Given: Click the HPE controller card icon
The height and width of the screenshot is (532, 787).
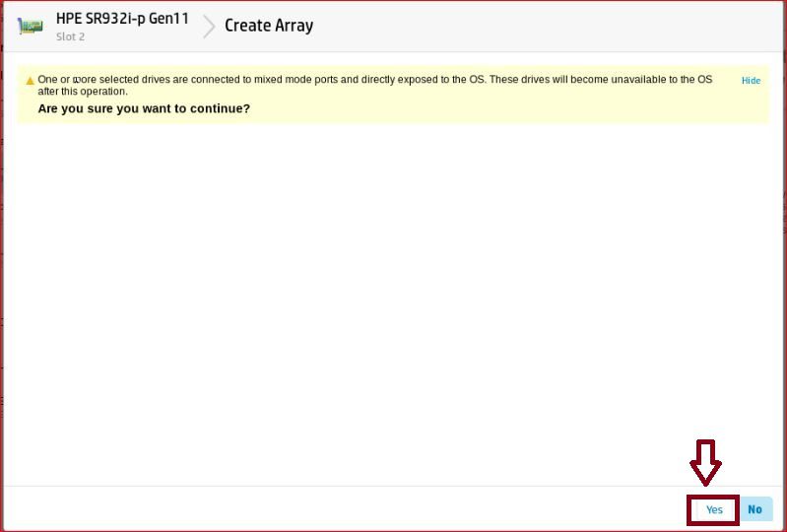Looking at the screenshot, I should [31, 27].
